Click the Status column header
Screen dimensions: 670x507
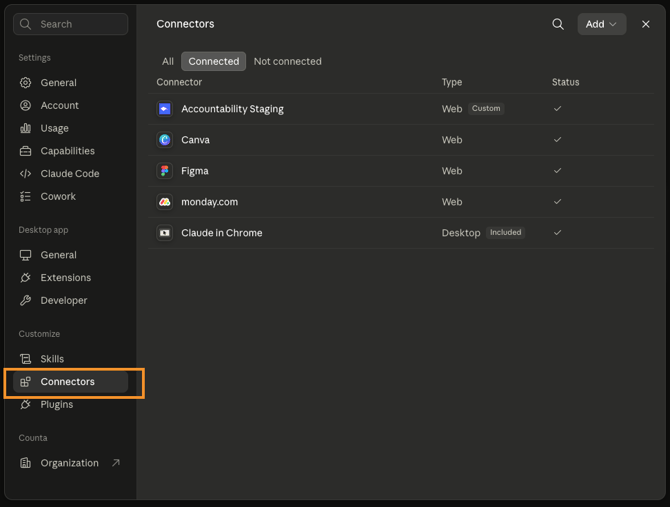pyautogui.click(x=565, y=82)
